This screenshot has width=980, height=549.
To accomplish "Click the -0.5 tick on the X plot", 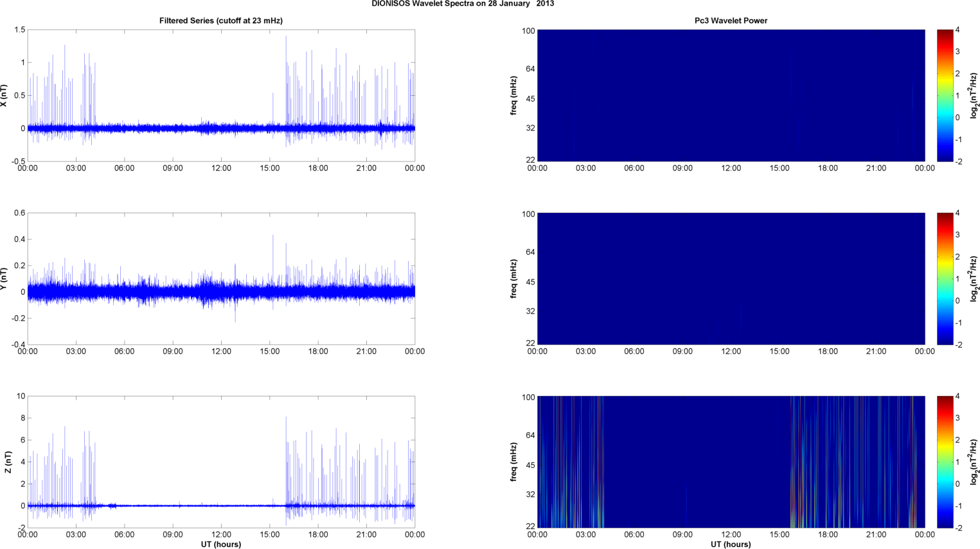I will tap(17, 161).
